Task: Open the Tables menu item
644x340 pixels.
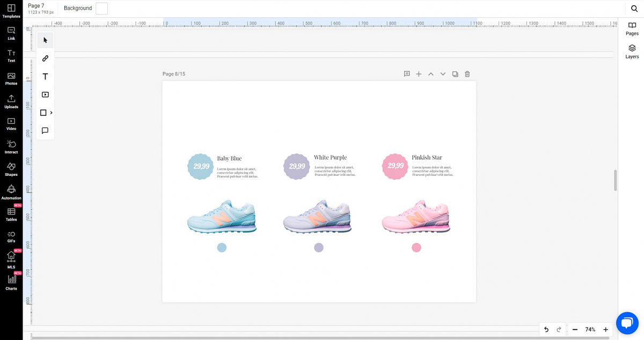Action: (11, 214)
